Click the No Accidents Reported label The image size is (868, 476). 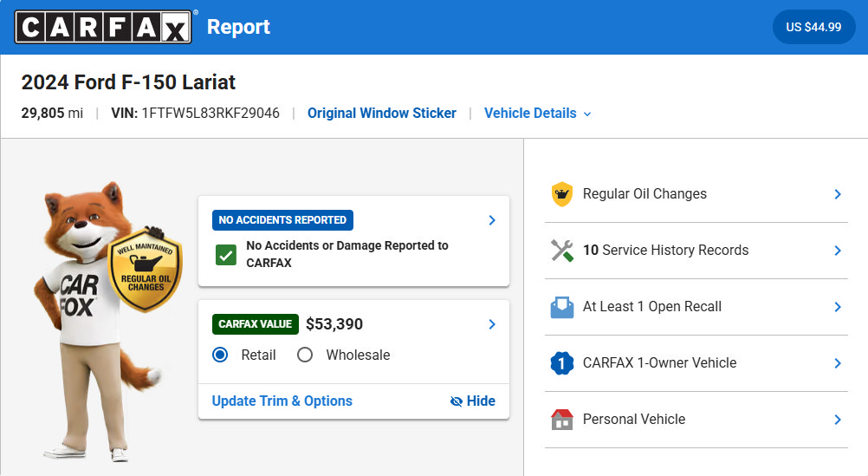[282, 220]
